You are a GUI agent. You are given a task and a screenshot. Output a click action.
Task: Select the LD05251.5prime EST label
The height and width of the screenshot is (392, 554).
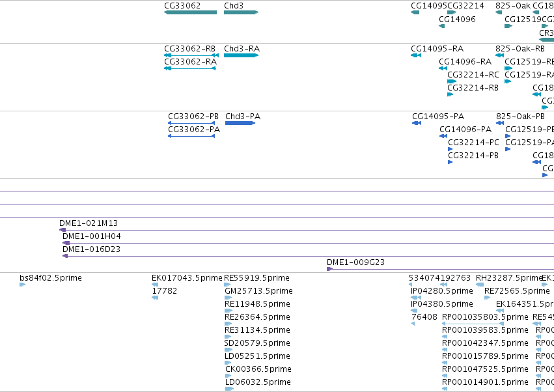tap(257, 356)
